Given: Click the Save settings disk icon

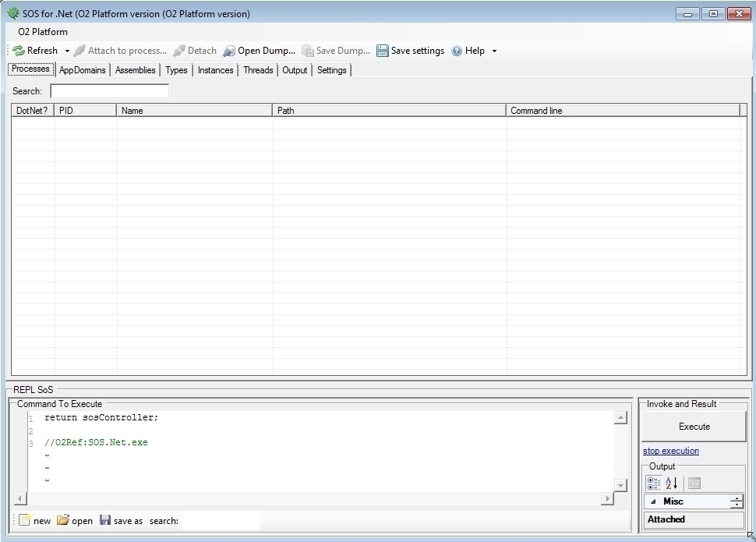Looking at the screenshot, I should [x=383, y=51].
